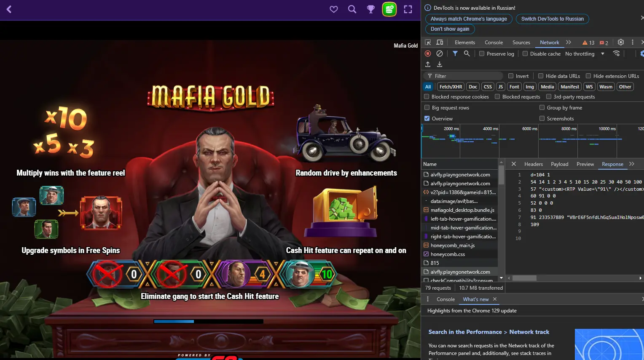Expand more request detail tabs chevron
The height and width of the screenshot is (360, 644).
pyautogui.click(x=632, y=164)
